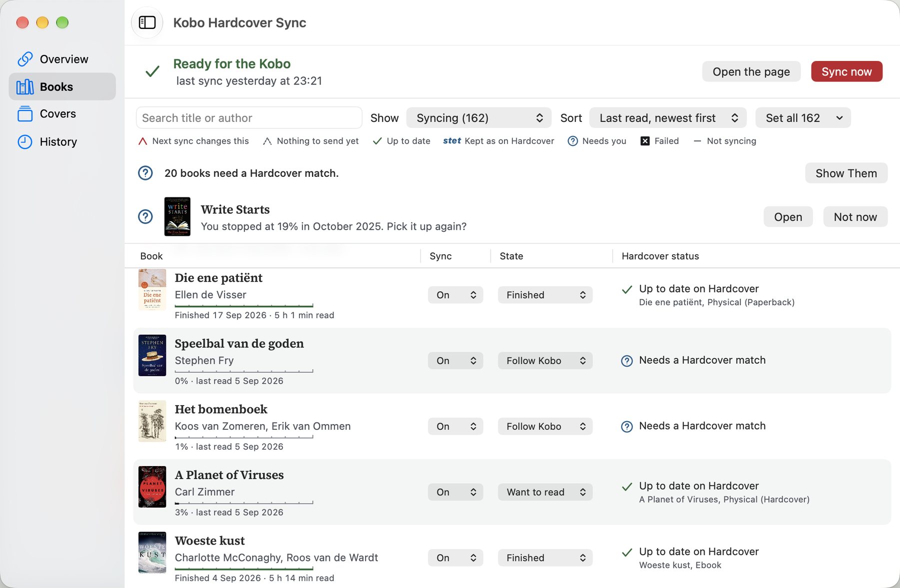The image size is (900, 588).
Task: Change the Finished state for Die ene patiënt
Action: click(x=545, y=295)
